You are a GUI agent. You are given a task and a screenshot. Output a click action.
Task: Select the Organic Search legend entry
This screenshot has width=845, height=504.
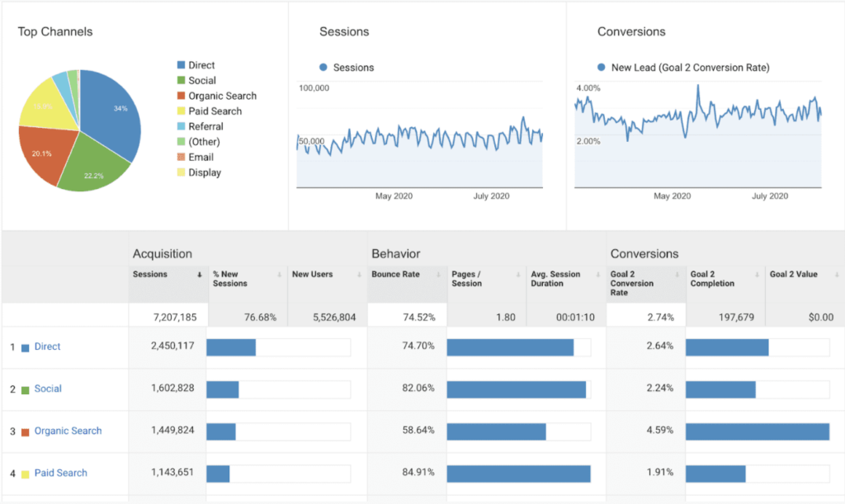(222, 96)
